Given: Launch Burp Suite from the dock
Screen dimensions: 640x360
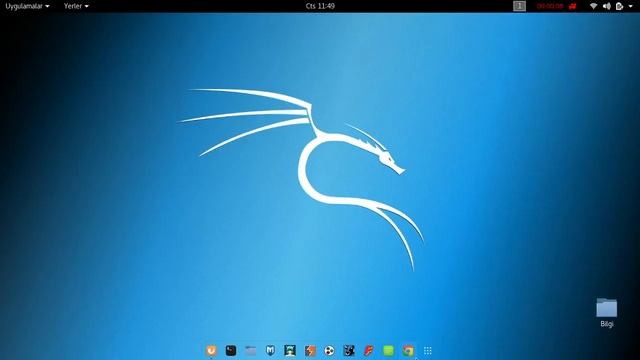Looking at the screenshot, I should point(310,350).
